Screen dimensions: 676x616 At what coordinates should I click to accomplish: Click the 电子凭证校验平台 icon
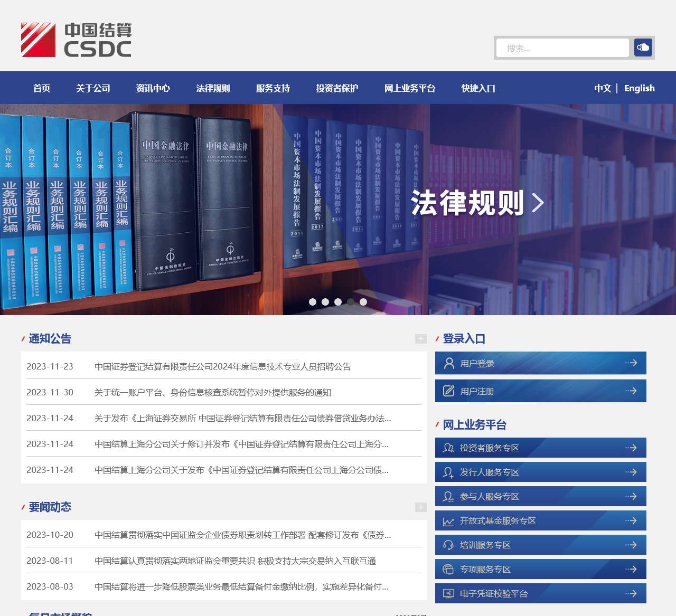[448, 593]
